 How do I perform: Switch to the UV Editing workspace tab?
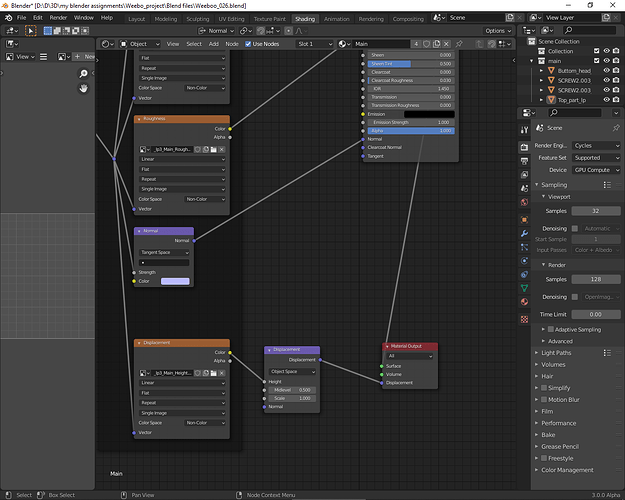[231, 19]
